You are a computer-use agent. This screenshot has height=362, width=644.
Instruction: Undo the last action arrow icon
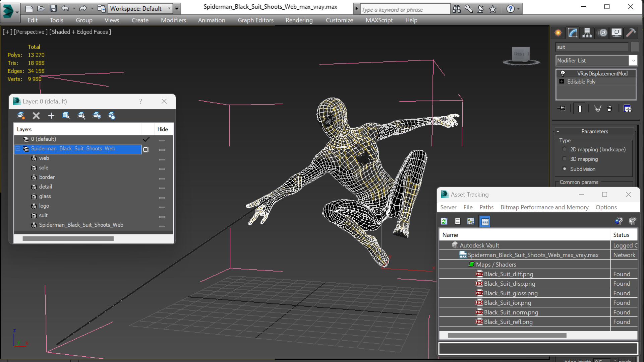[x=65, y=8]
